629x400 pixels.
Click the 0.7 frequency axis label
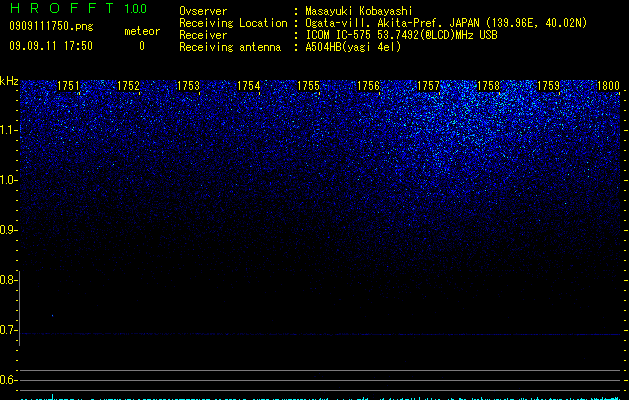[8, 330]
